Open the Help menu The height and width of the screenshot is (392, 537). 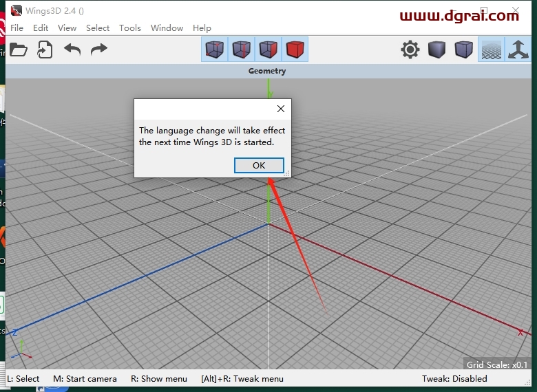tap(202, 28)
